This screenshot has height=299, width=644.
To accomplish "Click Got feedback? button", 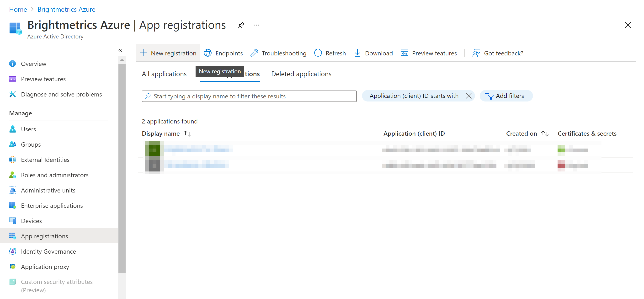I will [498, 53].
